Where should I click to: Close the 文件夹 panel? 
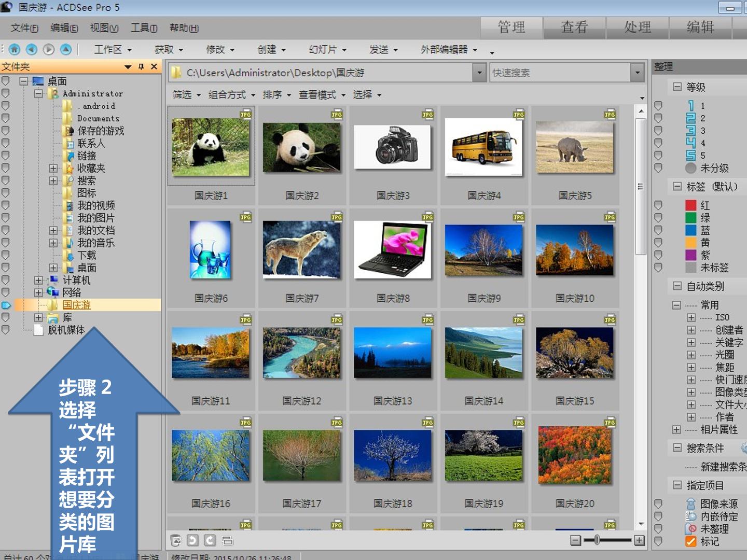[x=154, y=66]
